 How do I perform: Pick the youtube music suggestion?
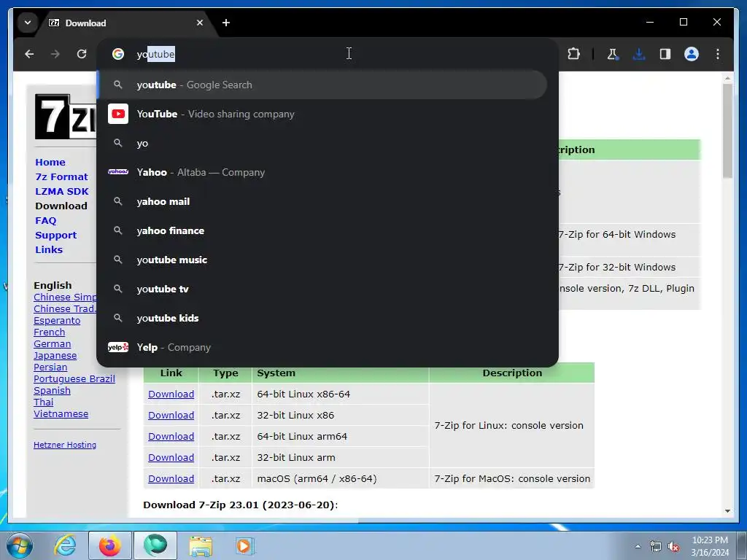point(322,260)
